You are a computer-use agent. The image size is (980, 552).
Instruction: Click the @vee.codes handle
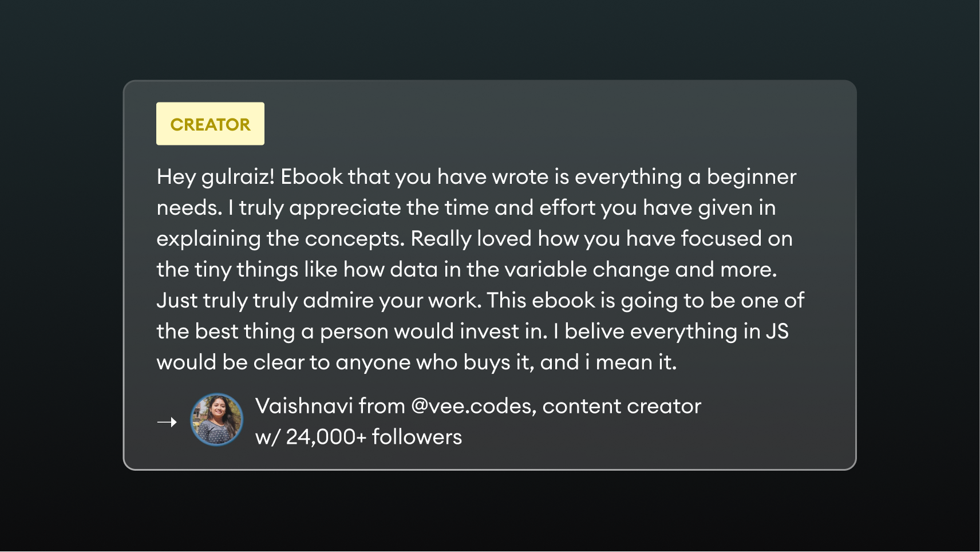pos(473,406)
